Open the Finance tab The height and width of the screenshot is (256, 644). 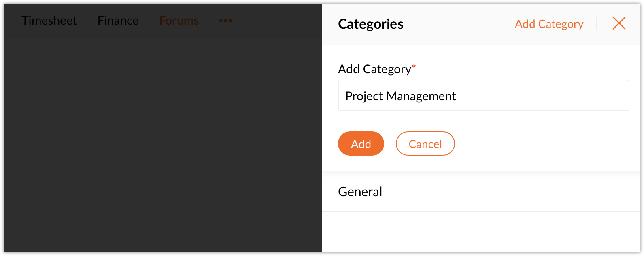118,21
